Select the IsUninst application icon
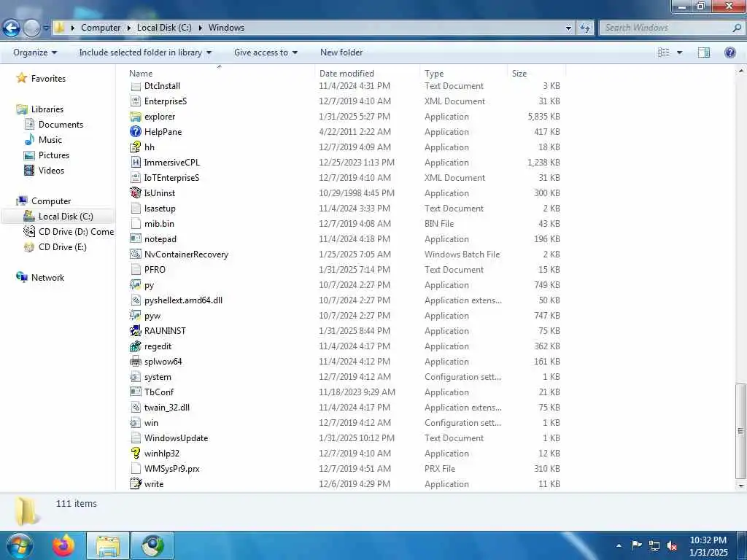This screenshot has width=747, height=560. point(136,192)
